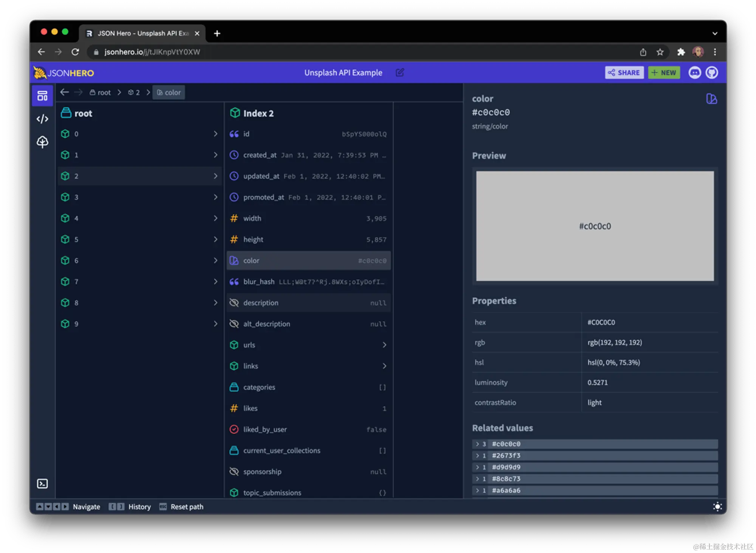Screen dimensions: 756x553
Task: Bookmark the page with the star icon
Action: (x=660, y=52)
